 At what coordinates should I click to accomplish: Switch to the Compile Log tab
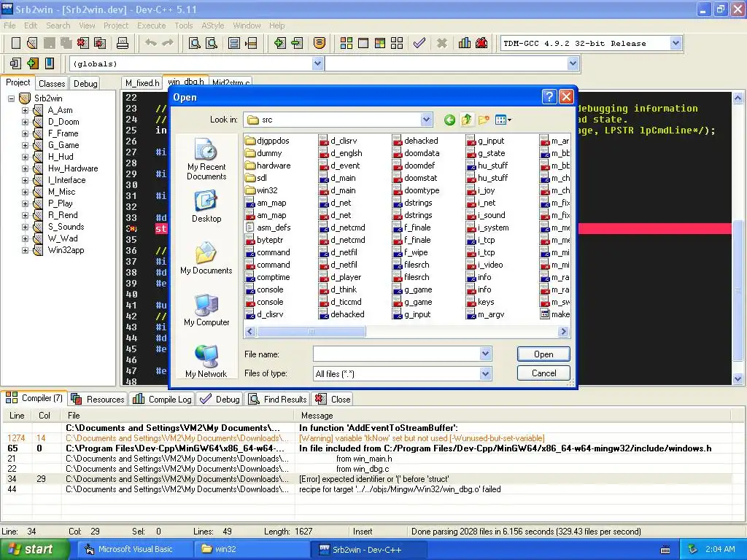point(163,399)
